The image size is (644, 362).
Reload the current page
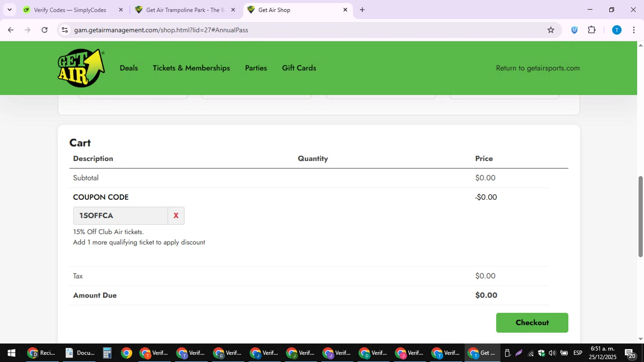(45, 30)
